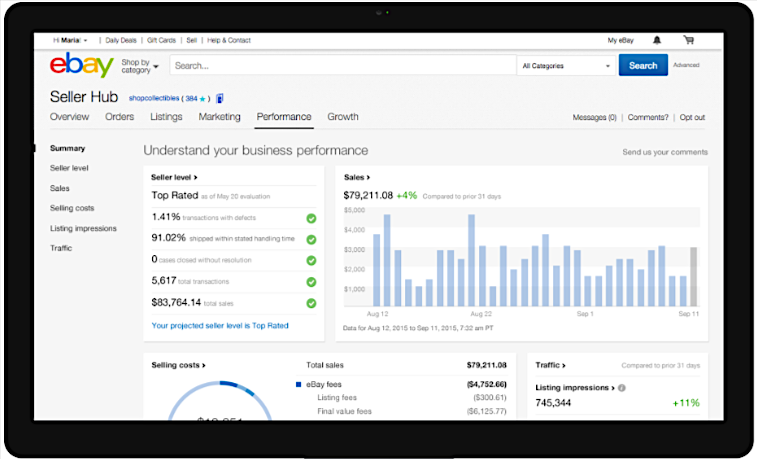Open notifications bell icon
Image resolution: width=757 pixels, height=459 pixels.
click(x=657, y=40)
